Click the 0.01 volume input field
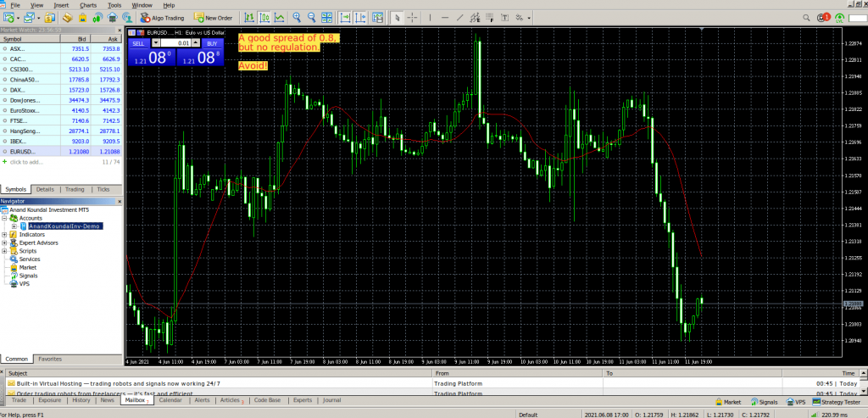The height and width of the screenshot is (418, 868). (176, 43)
